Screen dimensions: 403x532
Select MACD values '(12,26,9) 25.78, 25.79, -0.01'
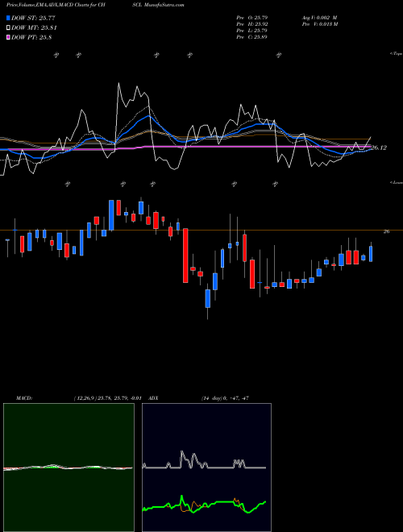[x=107, y=398]
